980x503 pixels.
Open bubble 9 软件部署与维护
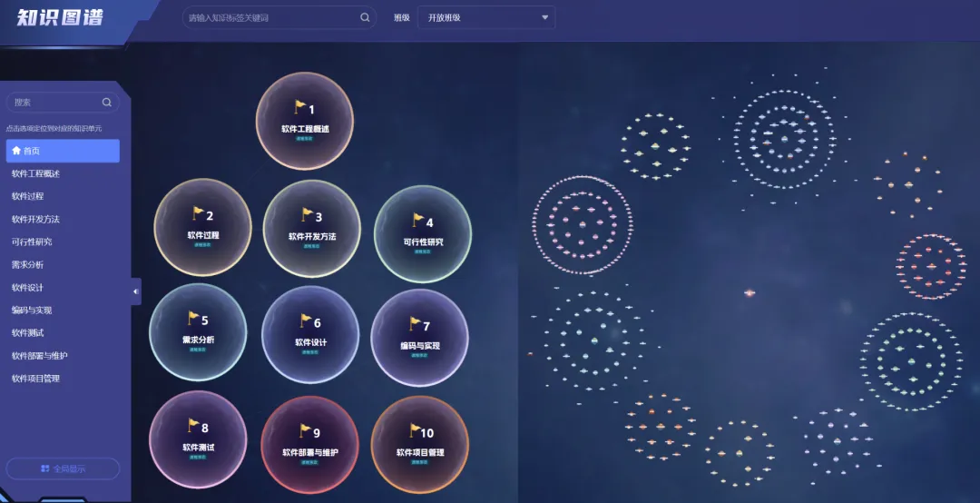tap(309, 445)
